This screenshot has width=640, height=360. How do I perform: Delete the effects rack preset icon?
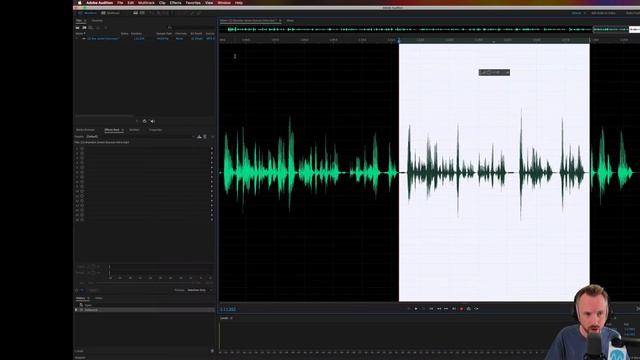[x=205, y=137]
